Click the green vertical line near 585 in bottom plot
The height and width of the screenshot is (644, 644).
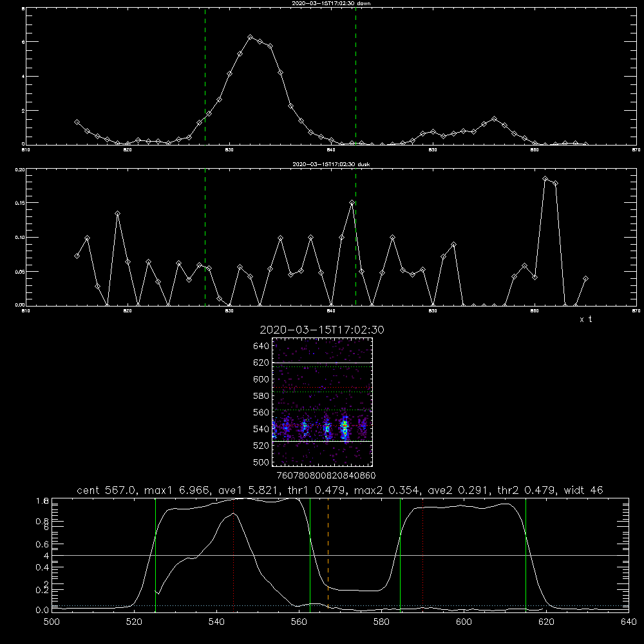[400, 556]
